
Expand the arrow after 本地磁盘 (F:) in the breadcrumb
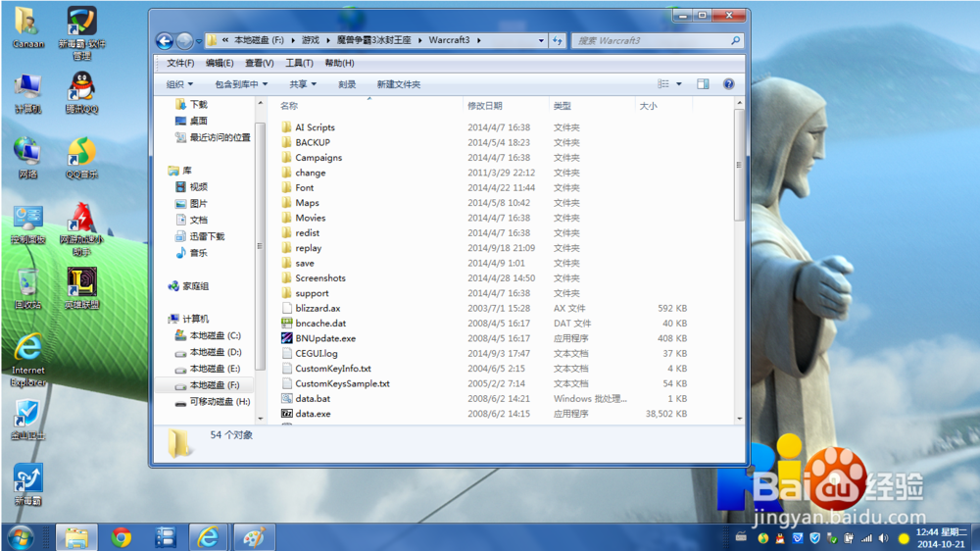(292, 40)
